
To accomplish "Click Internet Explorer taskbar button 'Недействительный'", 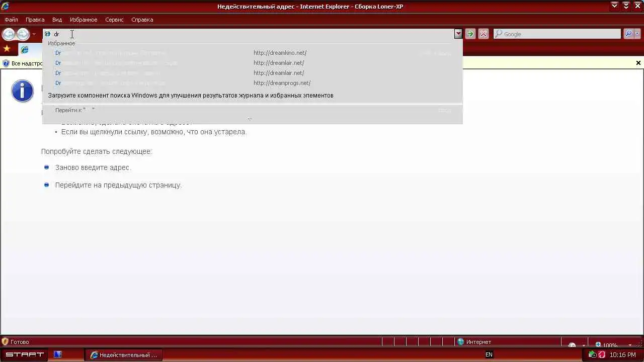I will coord(123,355).
